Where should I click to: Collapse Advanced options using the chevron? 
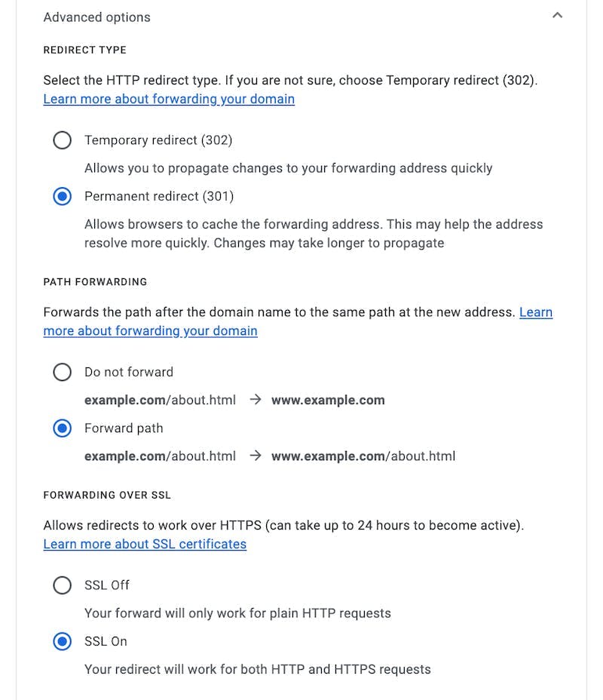coord(557,16)
